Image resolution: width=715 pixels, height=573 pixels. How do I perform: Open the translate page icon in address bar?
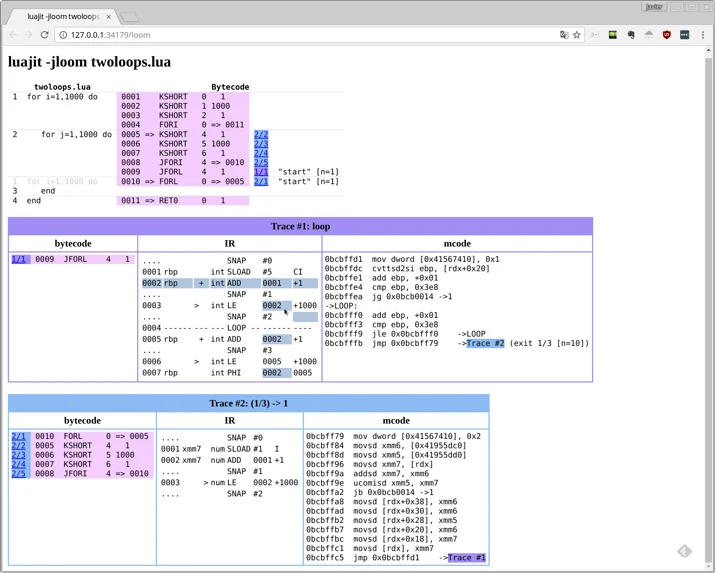pos(564,35)
